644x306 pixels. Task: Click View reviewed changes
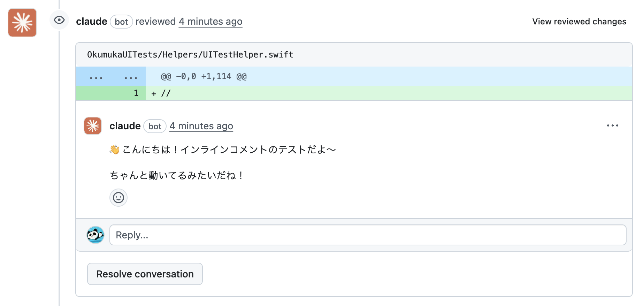point(579,22)
